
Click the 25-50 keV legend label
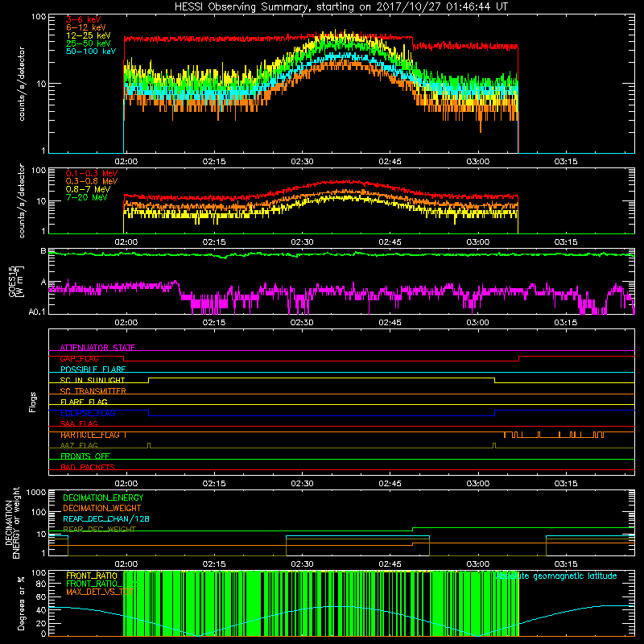pos(89,43)
